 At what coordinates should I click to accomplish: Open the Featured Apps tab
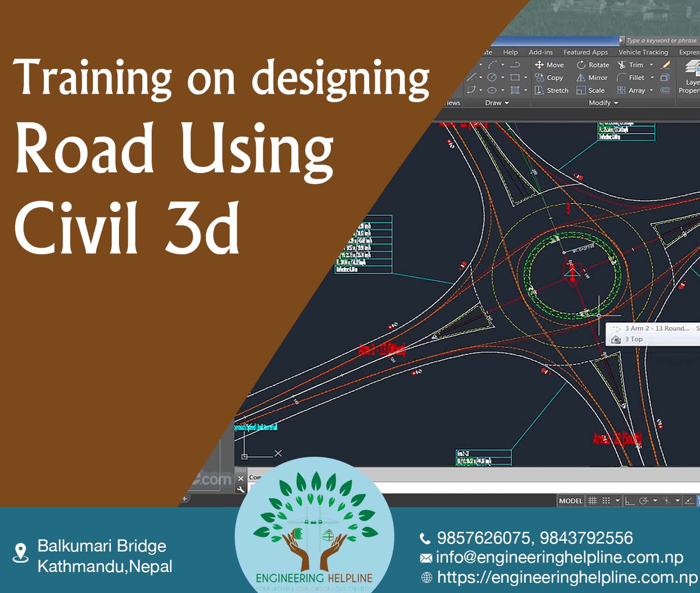(585, 52)
